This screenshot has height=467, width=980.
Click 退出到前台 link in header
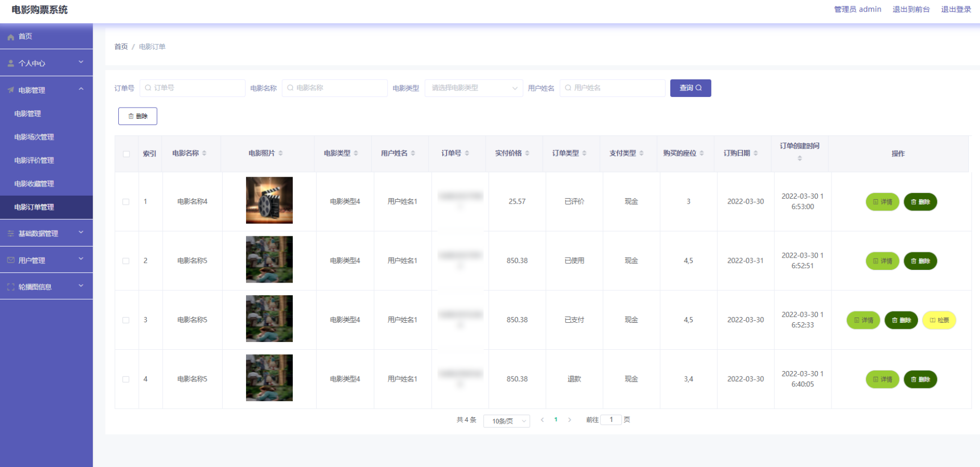pos(911,10)
